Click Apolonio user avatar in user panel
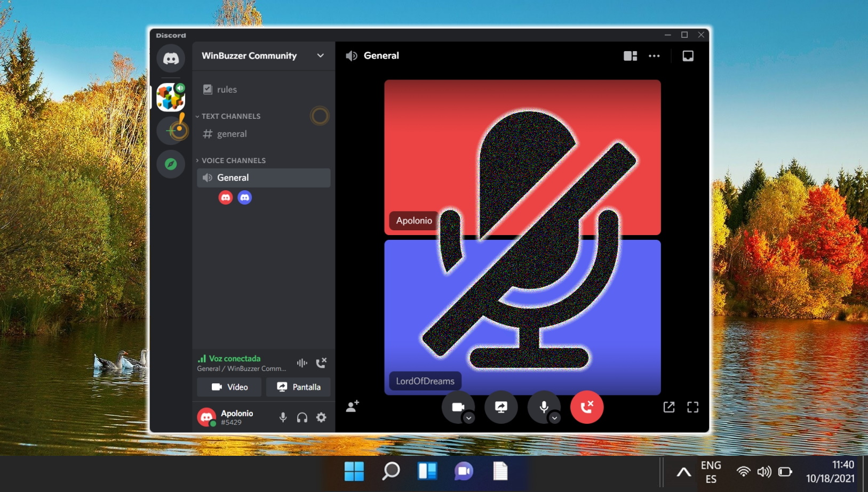 pyautogui.click(x=206, y=417)
